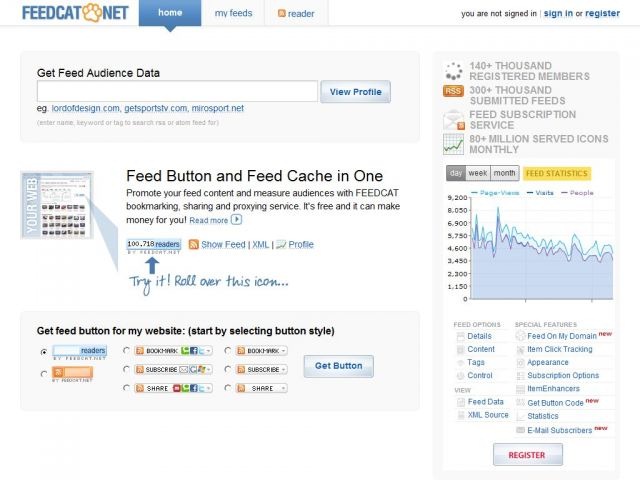Switch statistics chart to week view

[x=478, y=173]
